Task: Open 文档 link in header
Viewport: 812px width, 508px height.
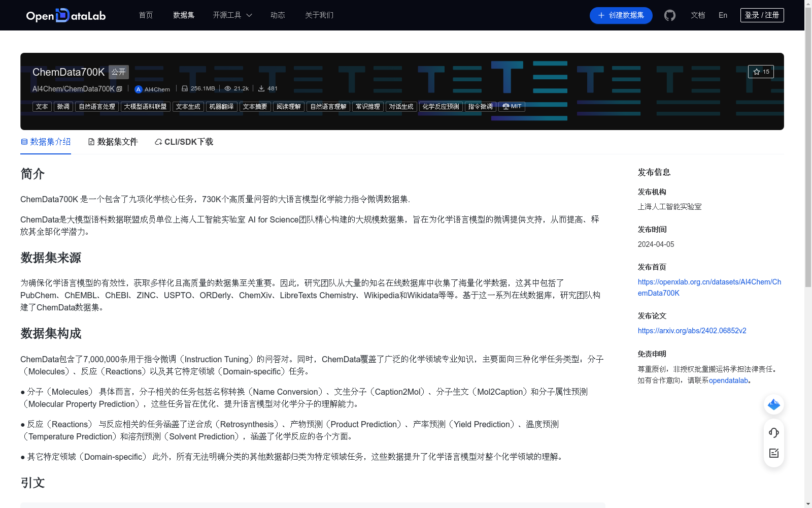Action: coord(698,15)
